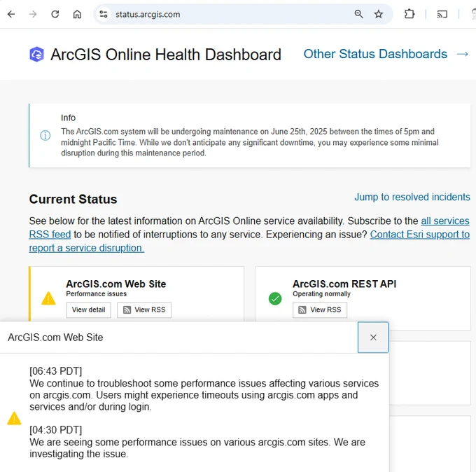Go back with the browser back arrow

(11, 14)
